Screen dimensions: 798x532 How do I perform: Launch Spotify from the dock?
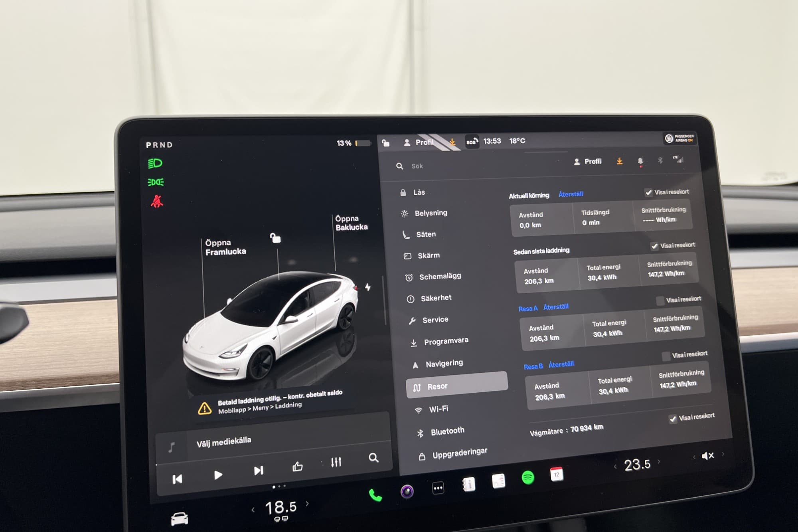pyautogui.click(x=528, y=477)
